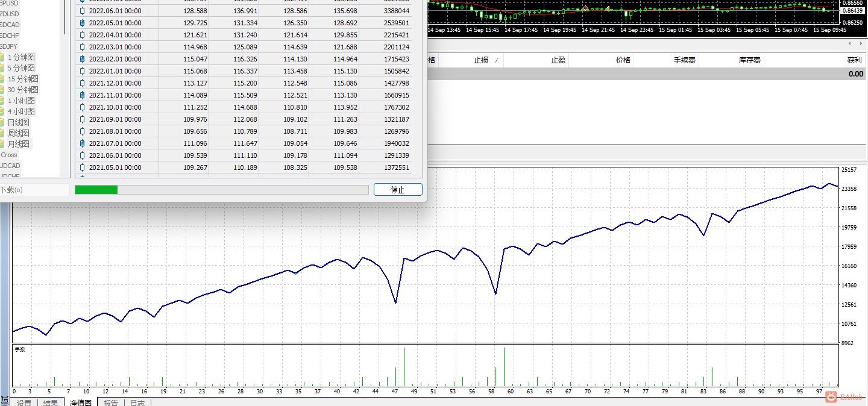Click the green download progress bar
Image resolution: width=868 pixels, height=406 pixels.
[221, 190]
